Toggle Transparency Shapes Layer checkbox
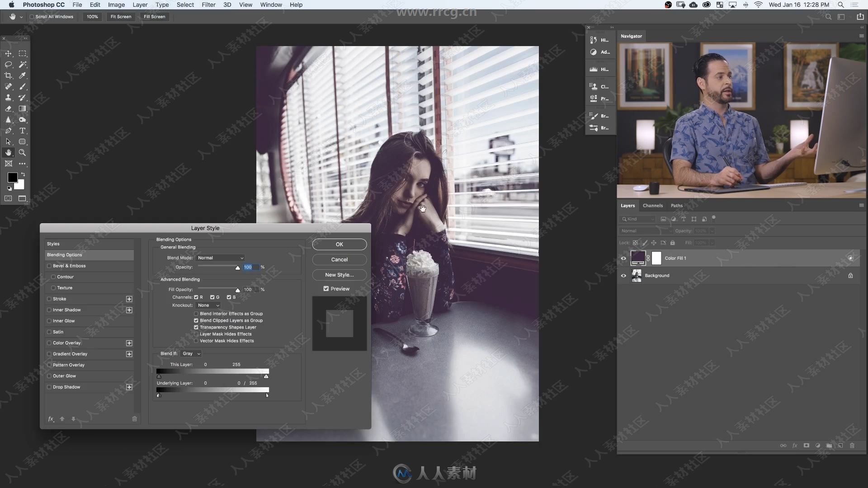 pos(197,327)
